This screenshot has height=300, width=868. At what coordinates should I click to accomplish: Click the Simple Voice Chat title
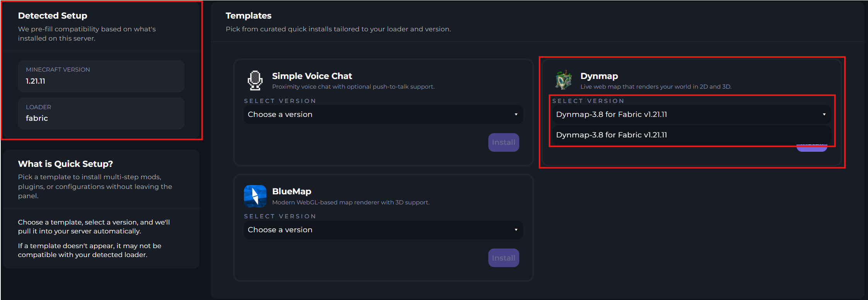pyautogui.click(x=312, y=76)
